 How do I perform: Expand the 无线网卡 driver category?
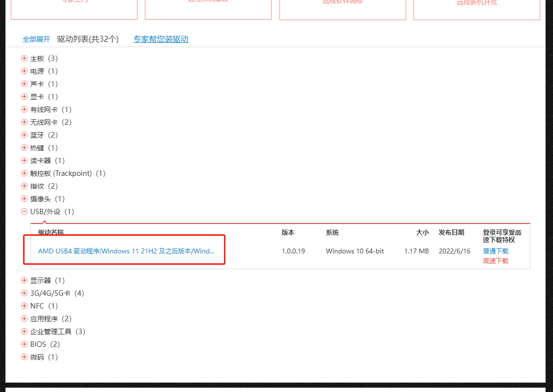pyautogui.click(x=24, y=122)
